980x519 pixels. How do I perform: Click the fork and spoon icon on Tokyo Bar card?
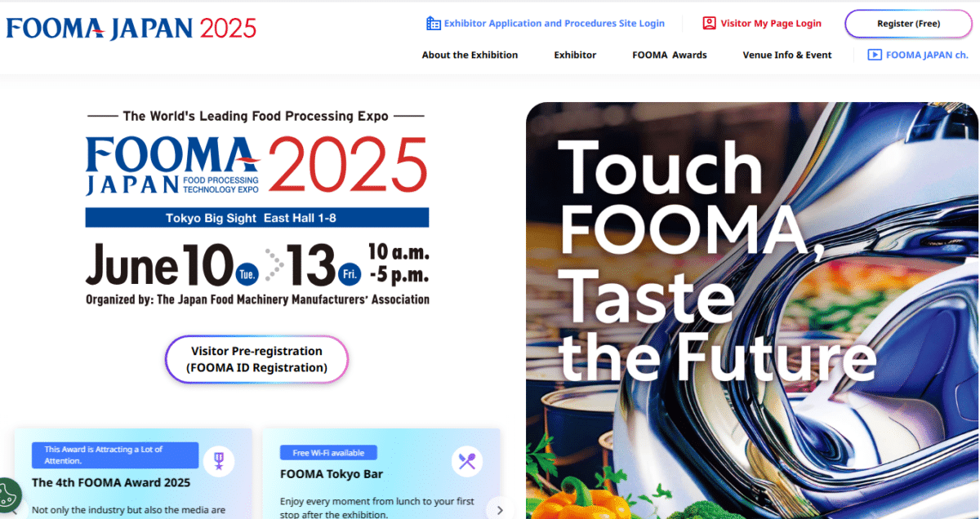point(467,462)
